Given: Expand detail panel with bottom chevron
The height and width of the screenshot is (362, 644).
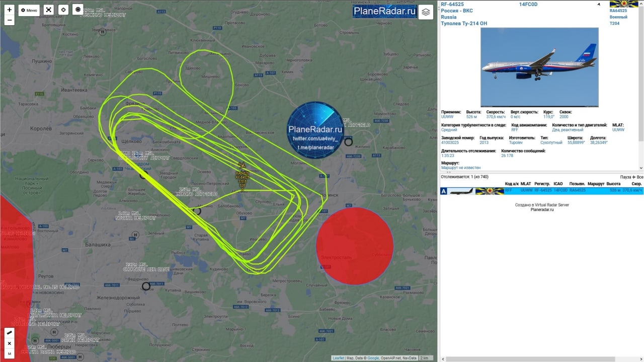Looking at the screenshot, I should (x=641, y=168).
